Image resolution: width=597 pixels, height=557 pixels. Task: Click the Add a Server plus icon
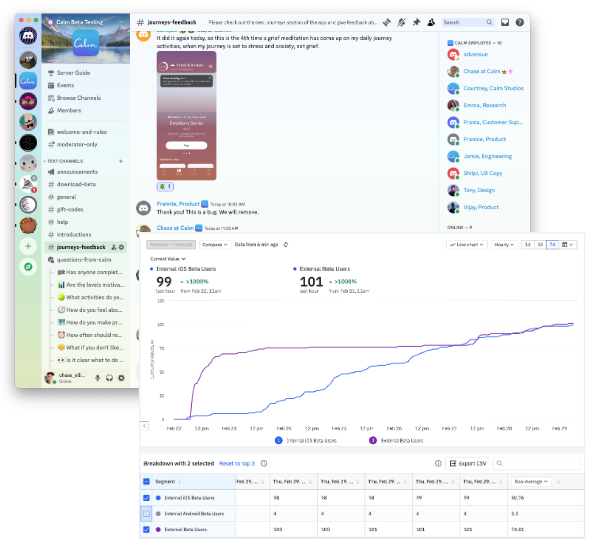(28, 246)
